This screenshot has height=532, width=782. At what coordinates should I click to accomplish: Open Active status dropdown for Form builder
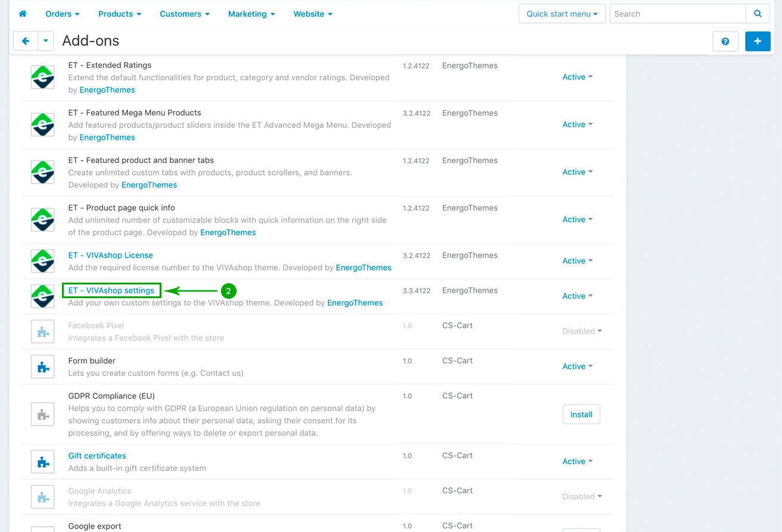tap(578, 367)
